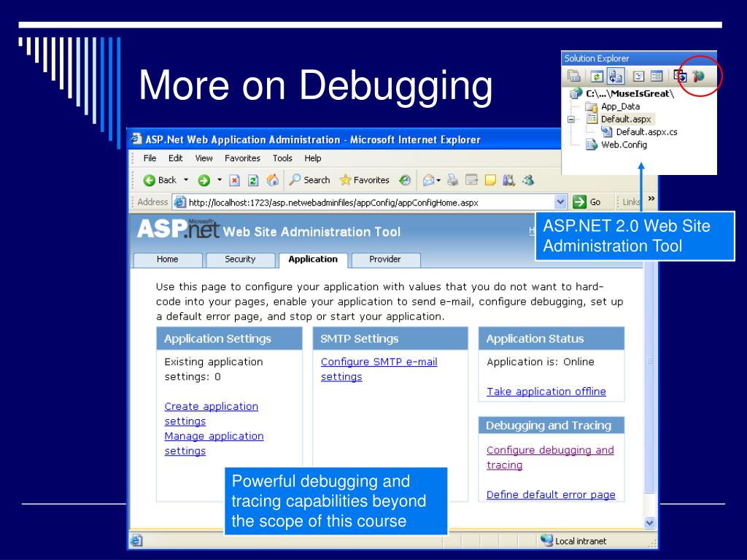
Task: Click the Mail envelope icon
Action: pyautogui.click(x=428, y=180)
